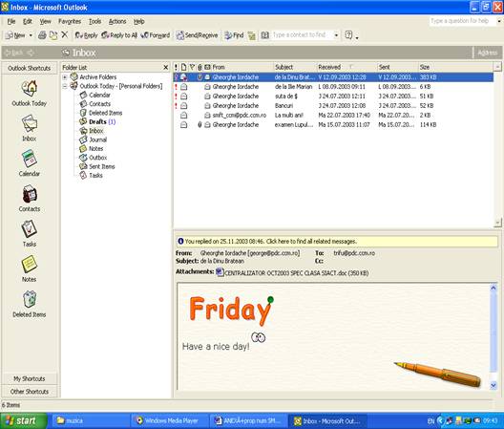Open the Edit menu
The height and width of the screenshot is (429, 504).
[28, 21]
